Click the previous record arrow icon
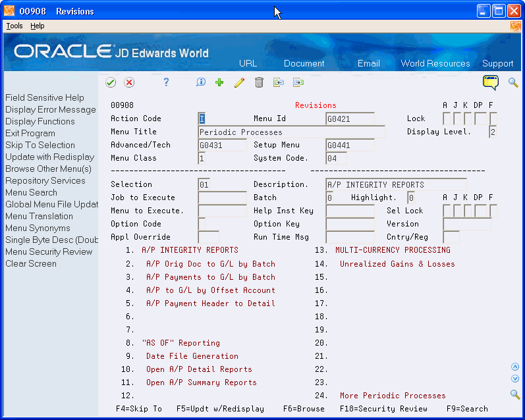 (279, 82)
